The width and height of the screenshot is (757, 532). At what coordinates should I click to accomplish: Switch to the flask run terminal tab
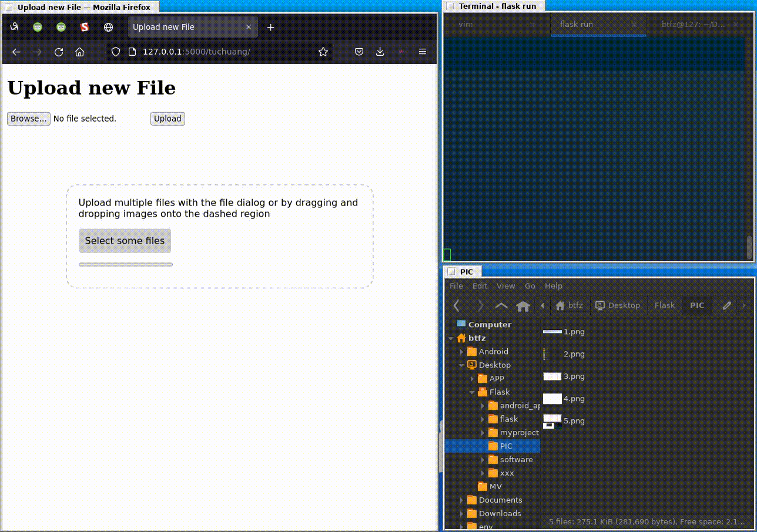point(598,25)
